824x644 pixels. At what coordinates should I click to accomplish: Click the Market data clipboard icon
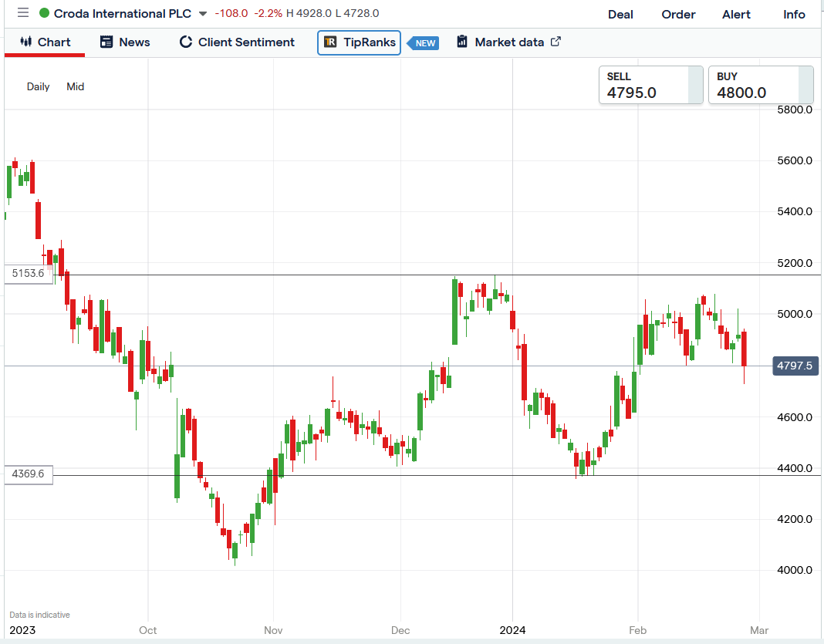[462, 42]
